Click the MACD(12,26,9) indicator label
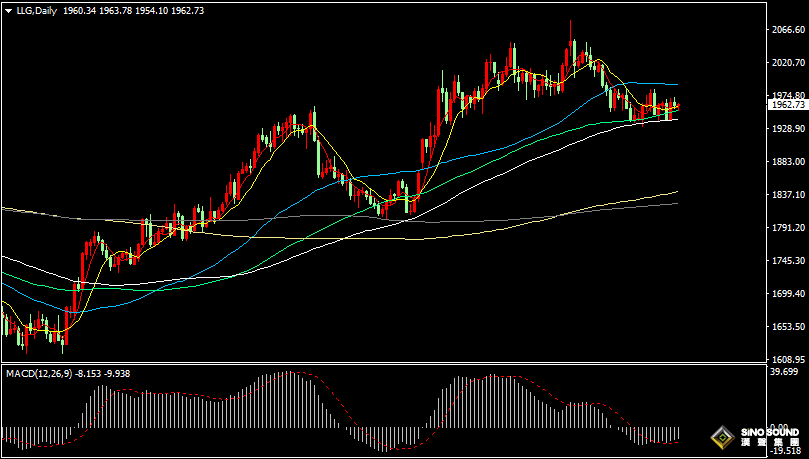809x459 pixels. click(x=39, y=373)
